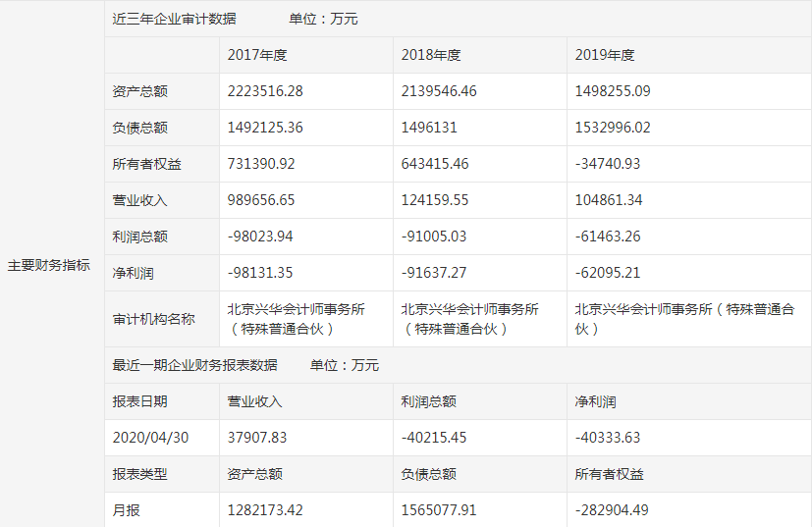Select the value 989656.65
812x527 pixels.
pyautogui.click(x=261, y=200)
